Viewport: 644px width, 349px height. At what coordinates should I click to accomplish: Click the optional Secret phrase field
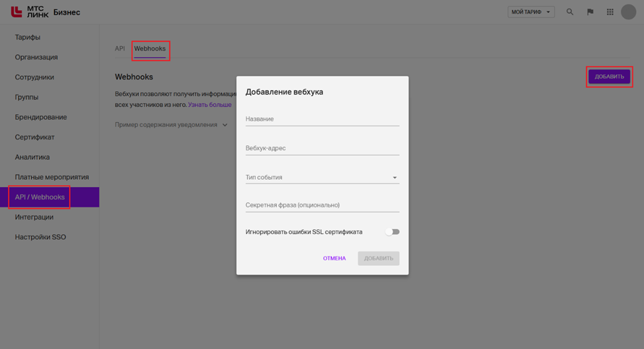pyautogui.click(x=322, y=205)
